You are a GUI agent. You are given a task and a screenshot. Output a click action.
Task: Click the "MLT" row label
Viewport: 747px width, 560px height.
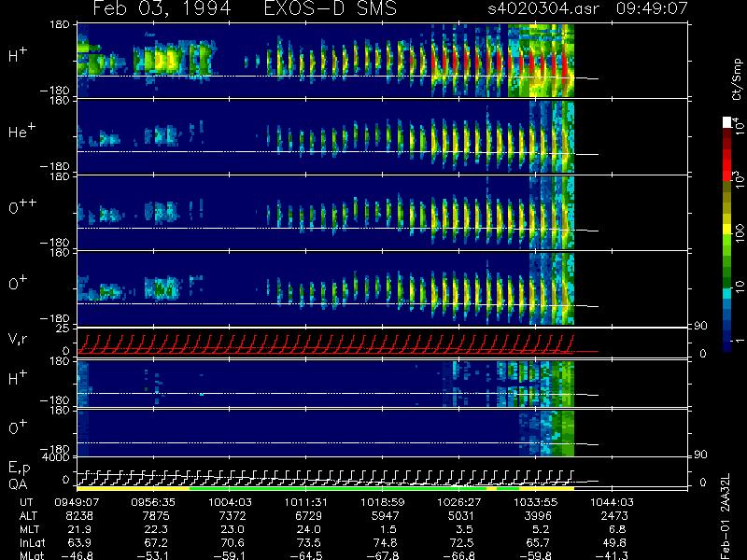(x=29, y=529)
